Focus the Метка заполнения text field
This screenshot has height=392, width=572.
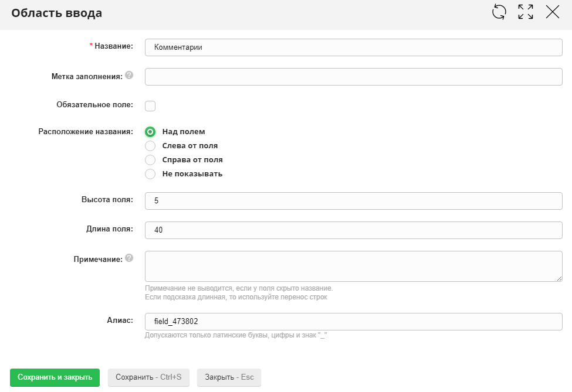coord(353,77)
